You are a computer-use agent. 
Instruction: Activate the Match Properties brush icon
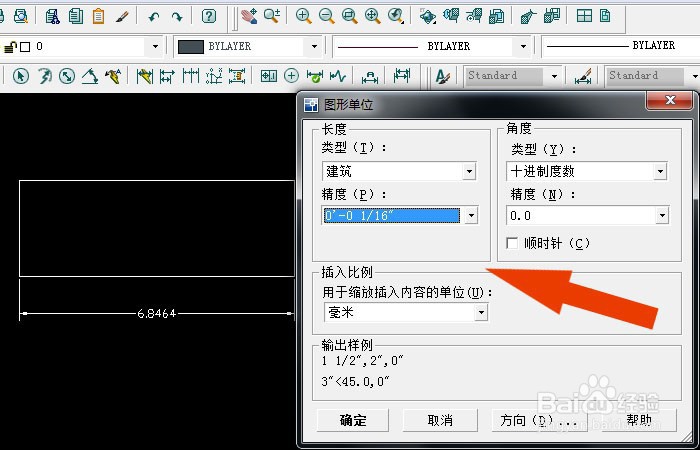click(122, 17)
